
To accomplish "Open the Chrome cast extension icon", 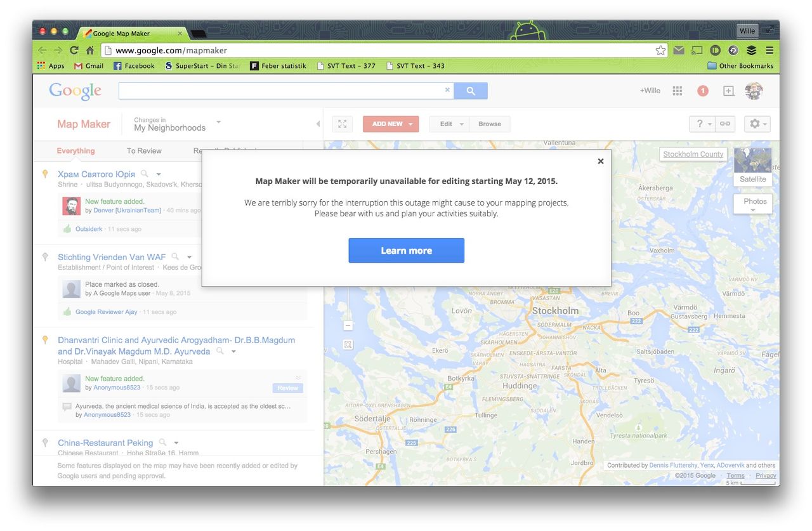I will tap(697, 50).
